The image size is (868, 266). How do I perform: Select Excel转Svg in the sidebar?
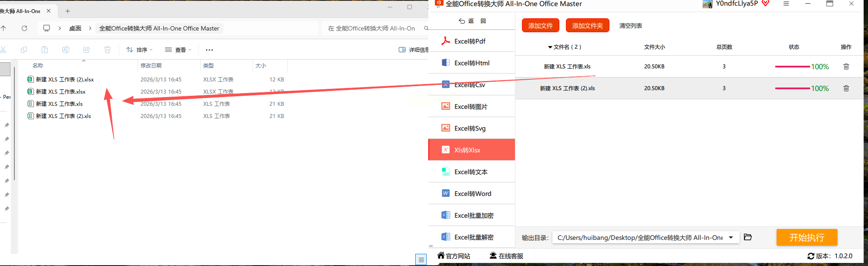point(472,128)
